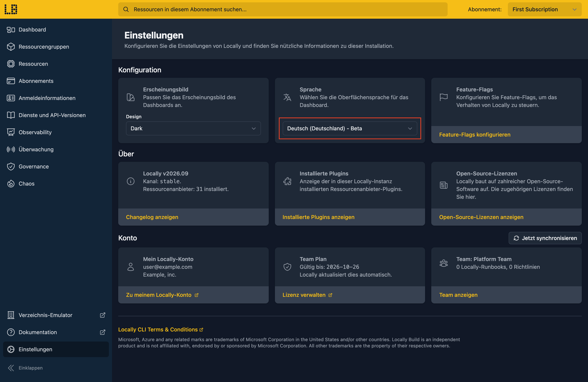Screen dimensions: 588x382
Task: Click the Abonnements card icon
Action: click(x=11, y=81)
